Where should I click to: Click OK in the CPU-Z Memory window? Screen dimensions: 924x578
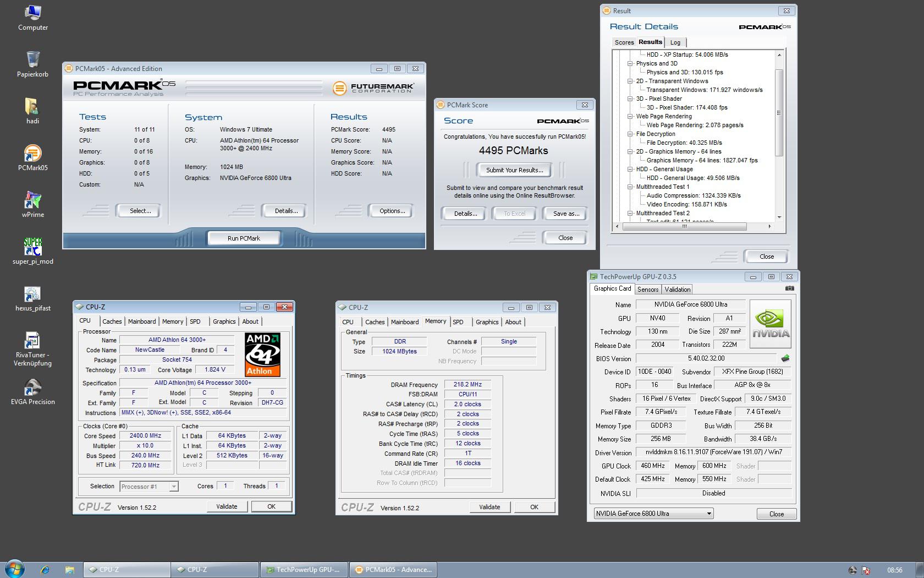click(x=534, y=507)
